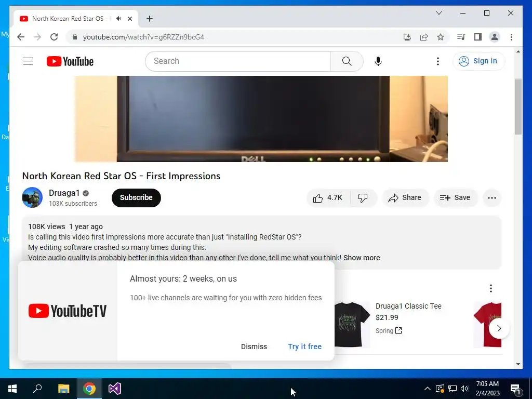Go to the YouTube home logo

[x=70, y=61]
